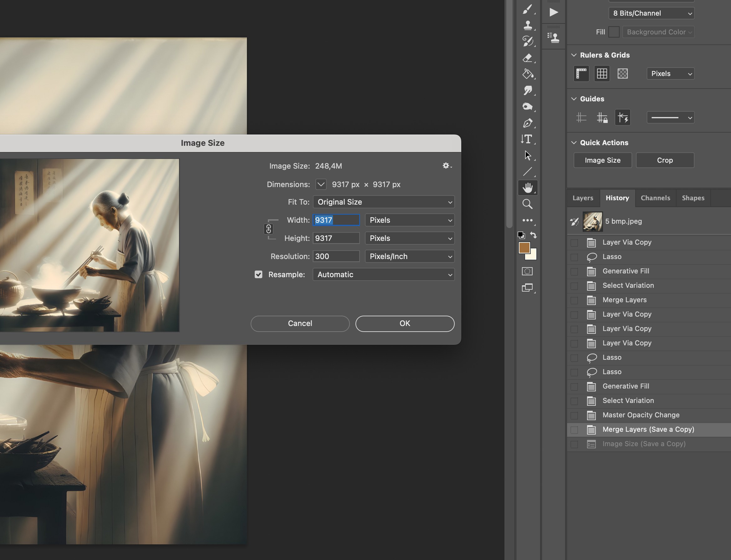
Task: Enable snapping in the Guides section
Action: tap(623, 117)
